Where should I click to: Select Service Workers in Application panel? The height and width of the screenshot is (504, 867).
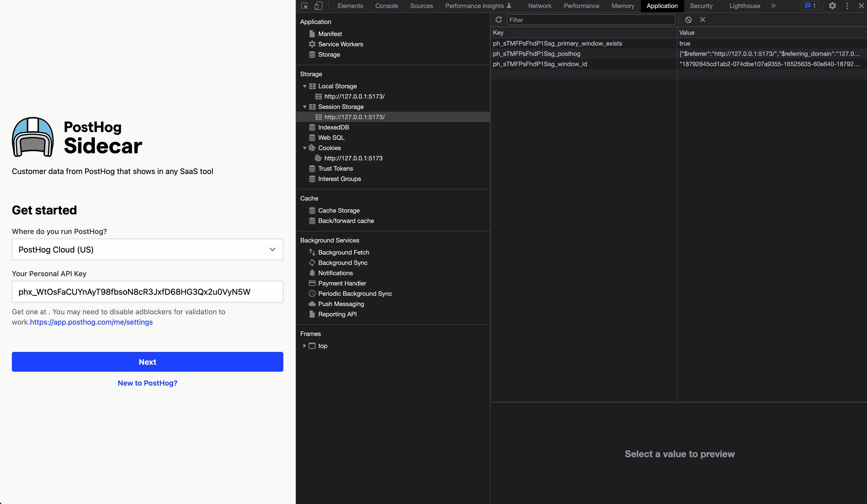tap(340, 44)
